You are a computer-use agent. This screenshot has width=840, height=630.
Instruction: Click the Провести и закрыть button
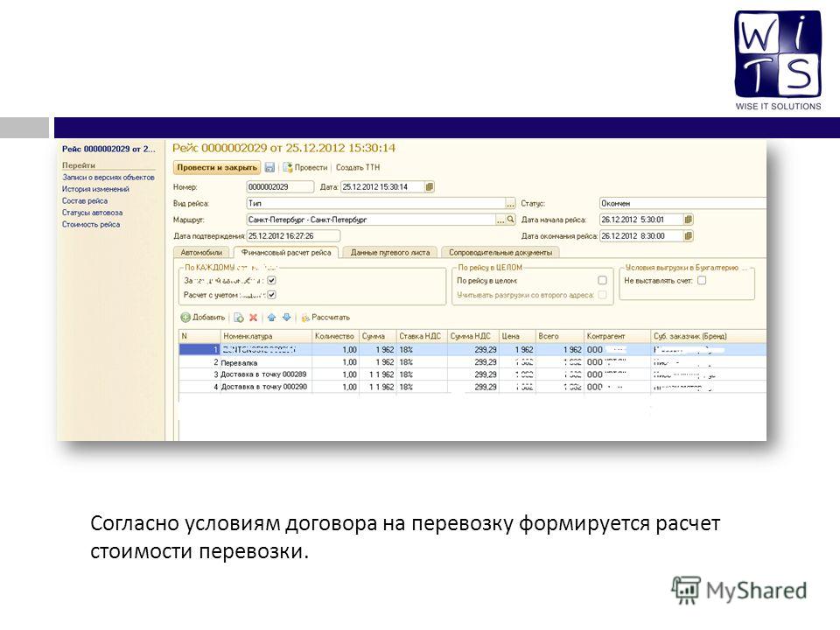(217, 168)
